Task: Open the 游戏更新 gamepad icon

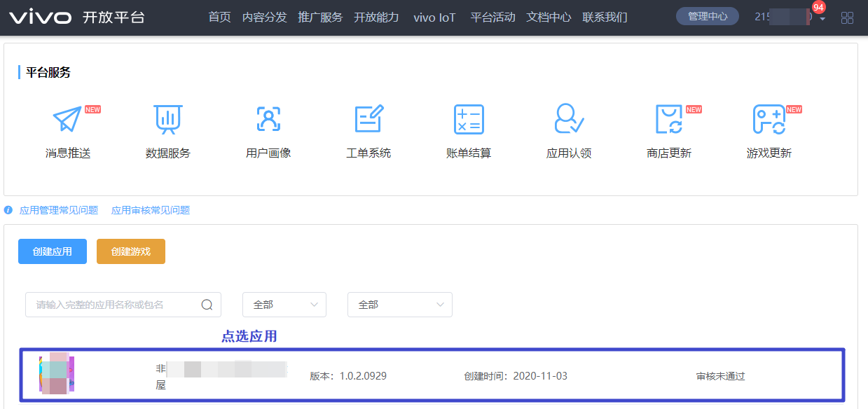Action: [x=769, y=120]
